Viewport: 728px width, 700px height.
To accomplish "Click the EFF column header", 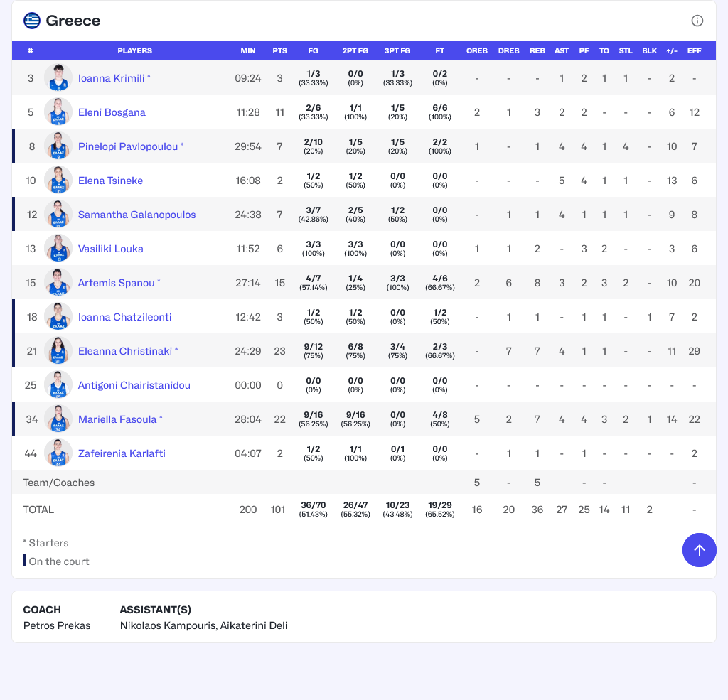I will 694,51.
